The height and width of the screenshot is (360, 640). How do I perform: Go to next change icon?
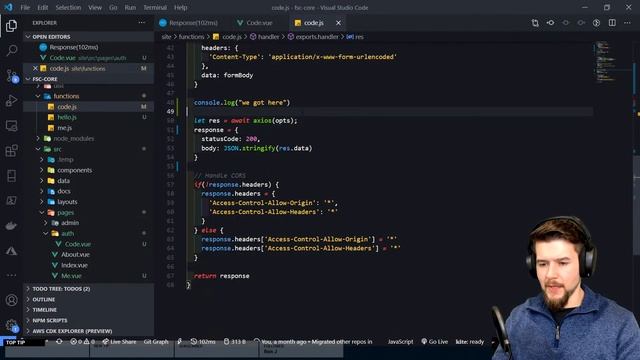point(581,23)
